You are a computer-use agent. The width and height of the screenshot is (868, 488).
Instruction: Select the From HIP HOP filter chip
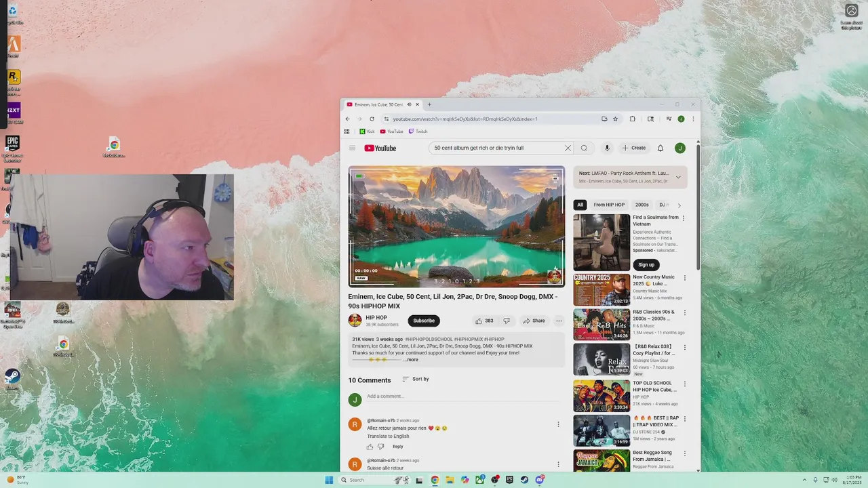click(x=609, y=205)
